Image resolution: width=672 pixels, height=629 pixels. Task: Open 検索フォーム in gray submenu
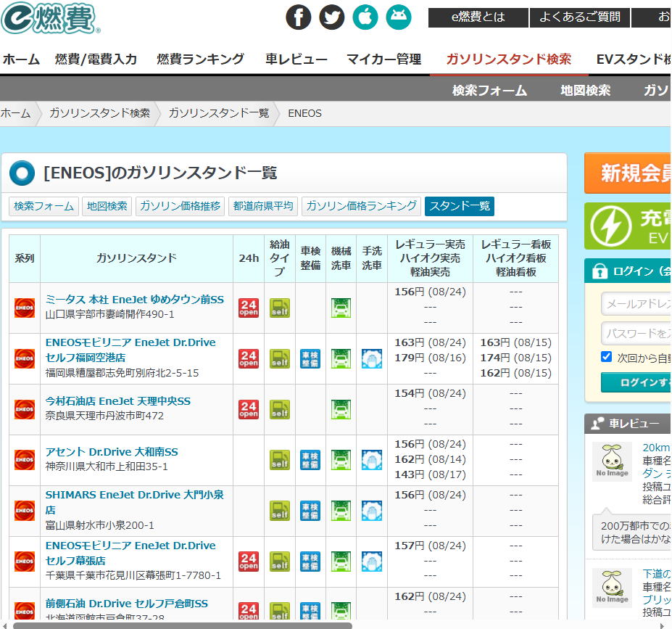pyautogui.click(x=489, y=90)
